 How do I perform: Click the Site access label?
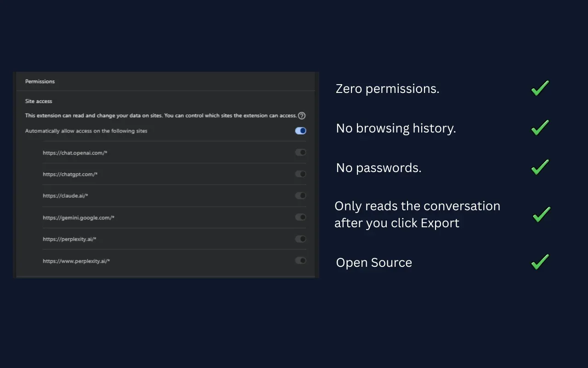(x=39, y=101)
